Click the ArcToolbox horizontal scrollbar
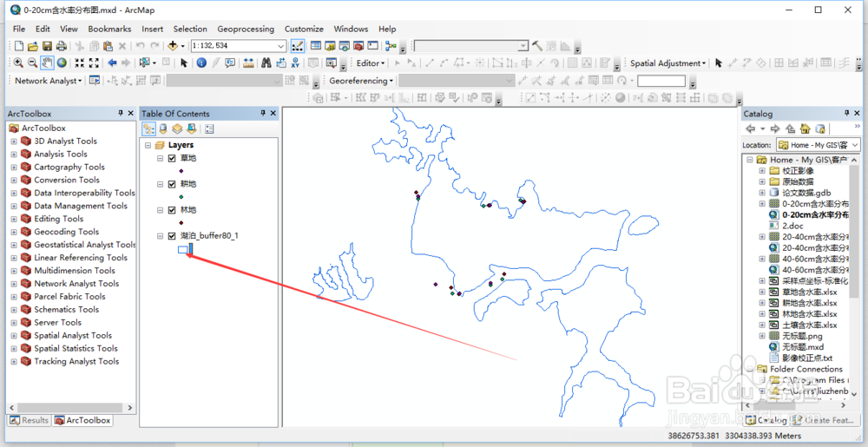This screenshot has width=868, height=447. click(x=70, y=408)
